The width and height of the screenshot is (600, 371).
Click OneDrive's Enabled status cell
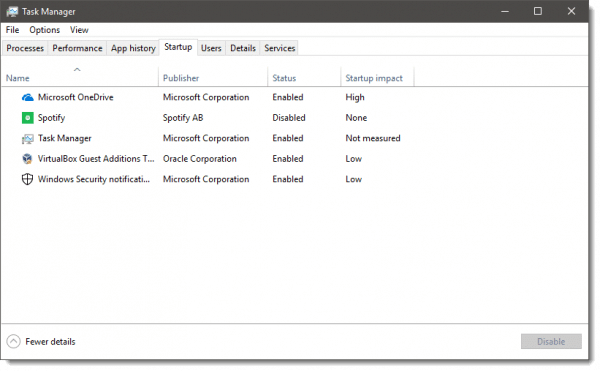pyautogui.click(x=288, y=98)
